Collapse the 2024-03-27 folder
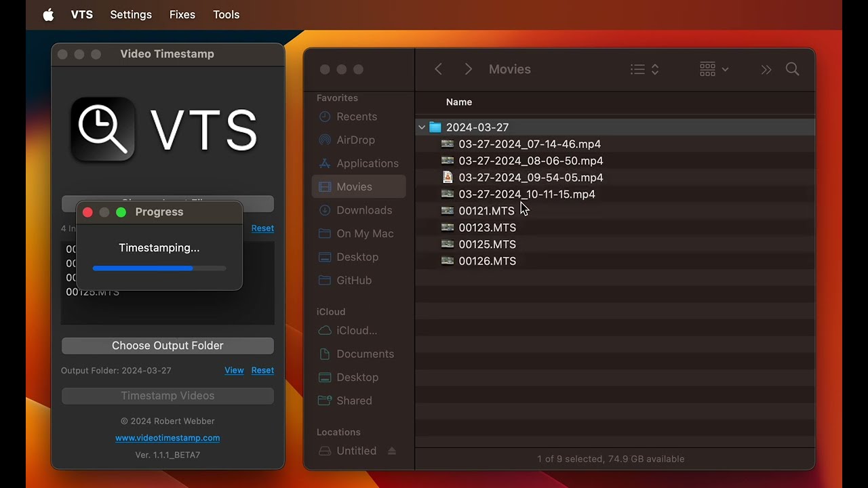This screenshot has height=488, width=868. click(x=422, y=127)
